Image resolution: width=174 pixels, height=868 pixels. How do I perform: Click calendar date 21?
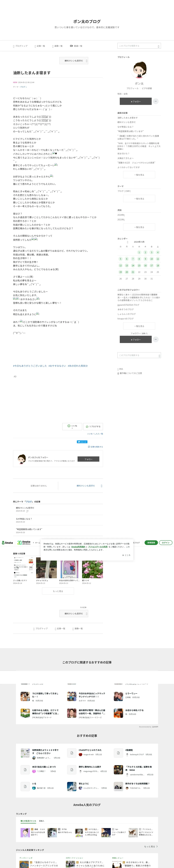click(x=133, y=272)
